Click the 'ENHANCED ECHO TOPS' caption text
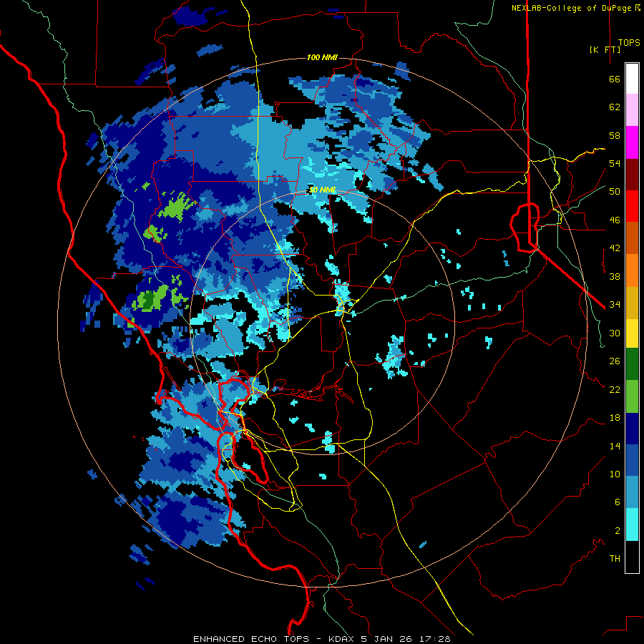The image size is (644, 644). click(x=251, y=639)
